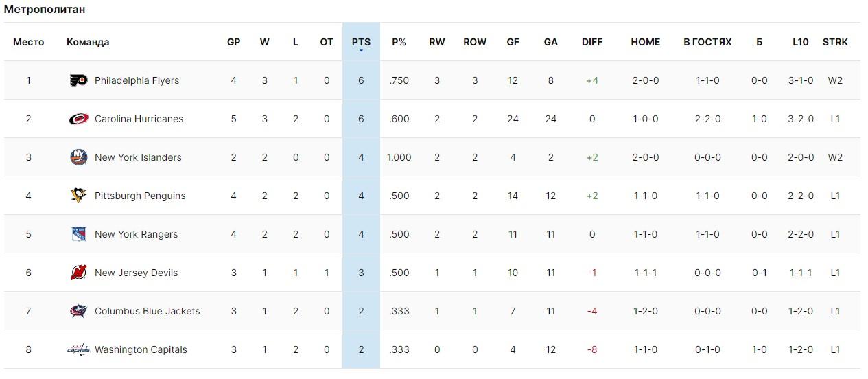868x379 pixels.
Task: Sort standings by DIFF column header
Action: pyautogui.click(x=591, y=42)
